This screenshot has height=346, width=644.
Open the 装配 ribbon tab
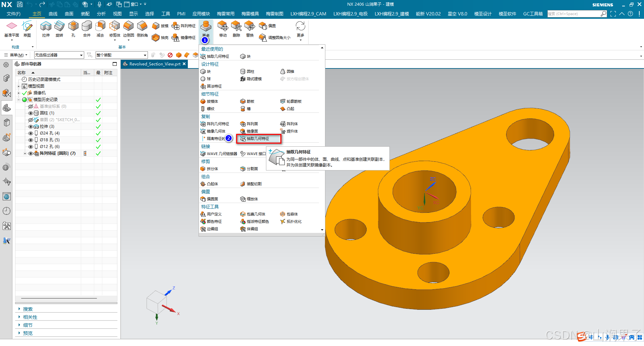pos(85,14)
